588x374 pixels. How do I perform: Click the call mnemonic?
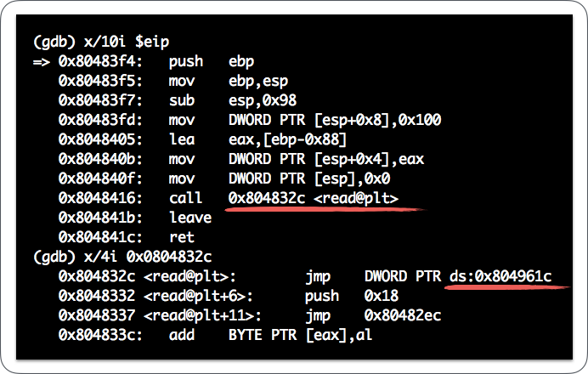(185, 198)
